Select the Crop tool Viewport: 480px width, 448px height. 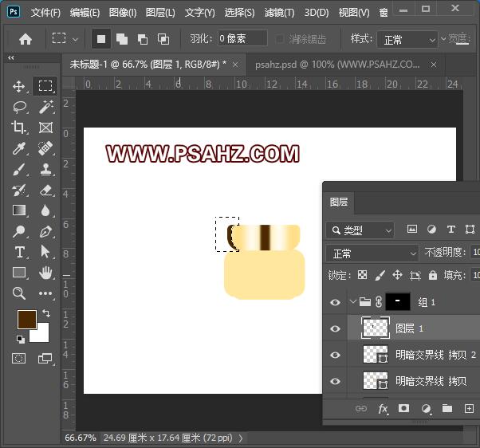[x=19, y=128]
